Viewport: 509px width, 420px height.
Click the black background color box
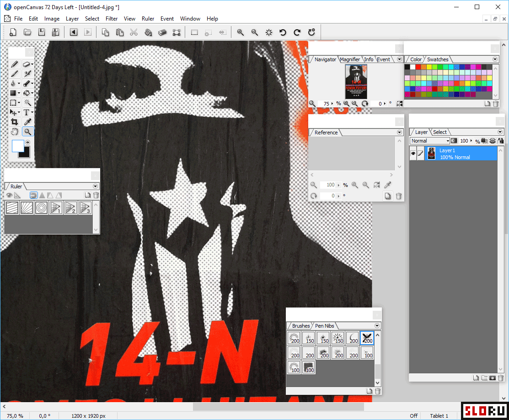click(25, 153)
